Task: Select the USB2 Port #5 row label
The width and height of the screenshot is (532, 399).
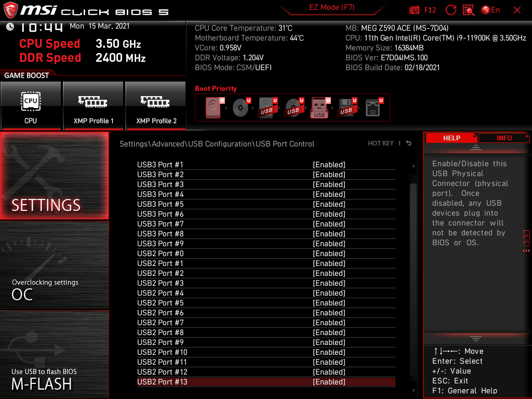Action: point(161,303)
